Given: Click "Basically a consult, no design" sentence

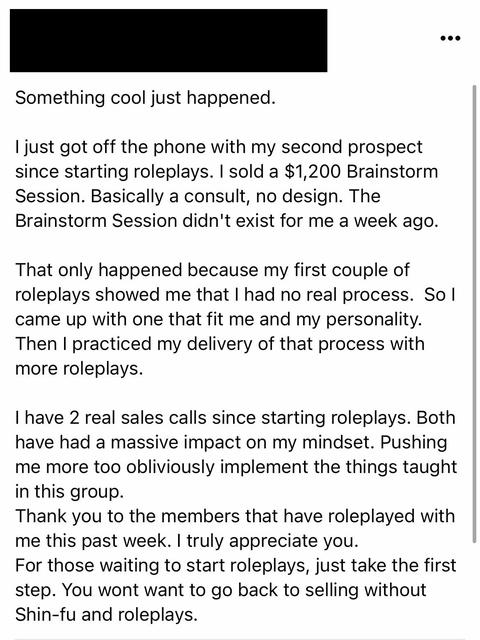Looking at the screenshot, I should [217, 196].
